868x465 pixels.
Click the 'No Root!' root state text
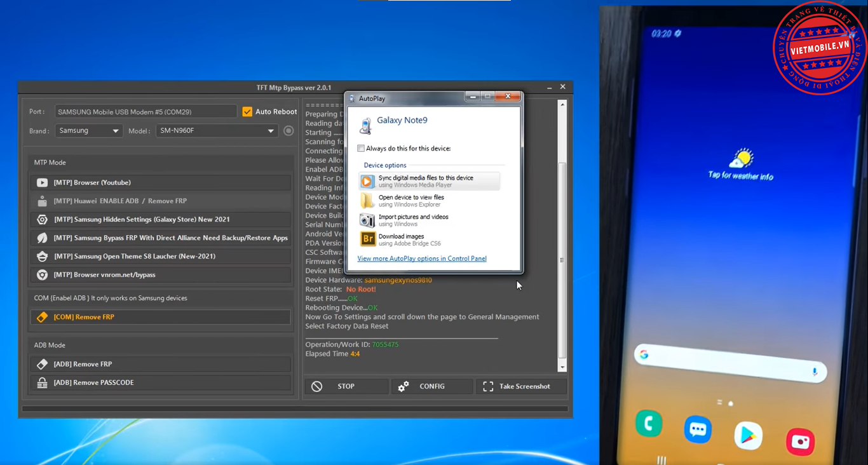[x=361, y=289]
